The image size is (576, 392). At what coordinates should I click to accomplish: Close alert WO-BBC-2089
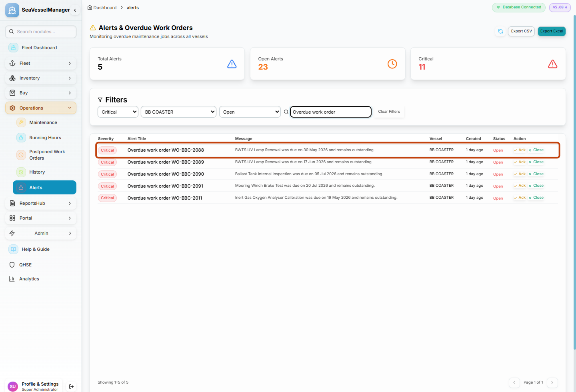click(x=536, y=162)
